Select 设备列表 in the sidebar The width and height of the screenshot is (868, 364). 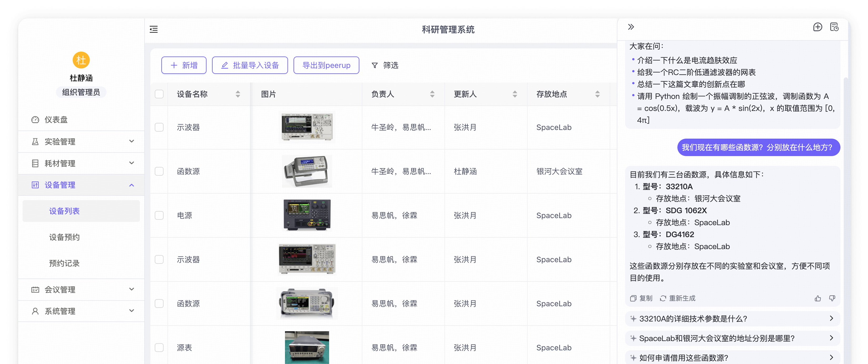81,211
